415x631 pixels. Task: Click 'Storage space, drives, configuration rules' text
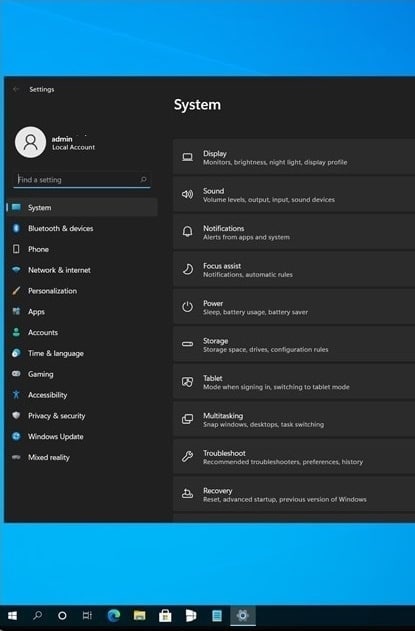coord(266,350)
